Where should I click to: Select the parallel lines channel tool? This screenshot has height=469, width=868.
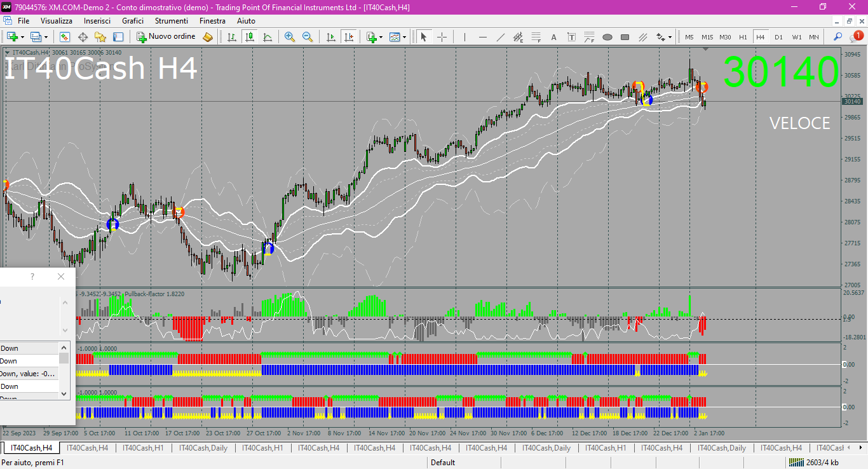coord(642,37)
